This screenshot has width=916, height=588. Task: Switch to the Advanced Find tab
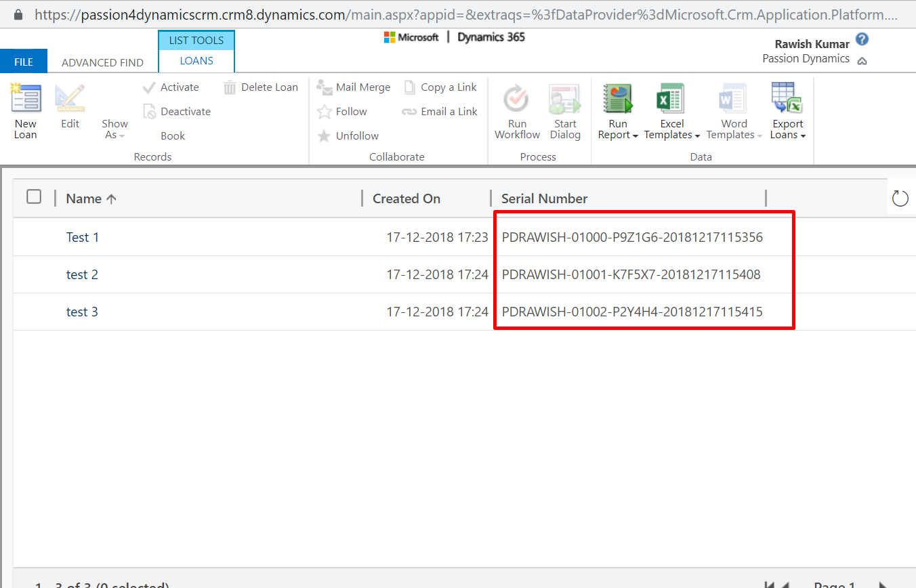tap(102, 62)
